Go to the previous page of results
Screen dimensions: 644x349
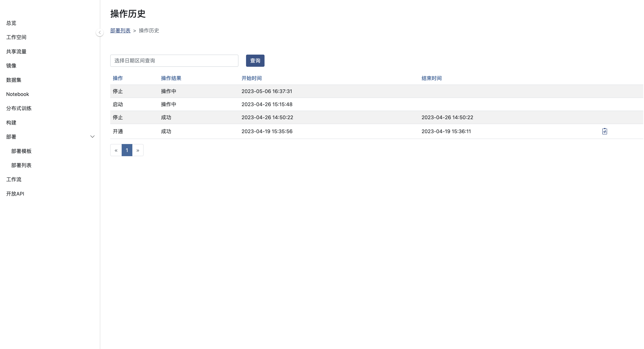[116, 150]
